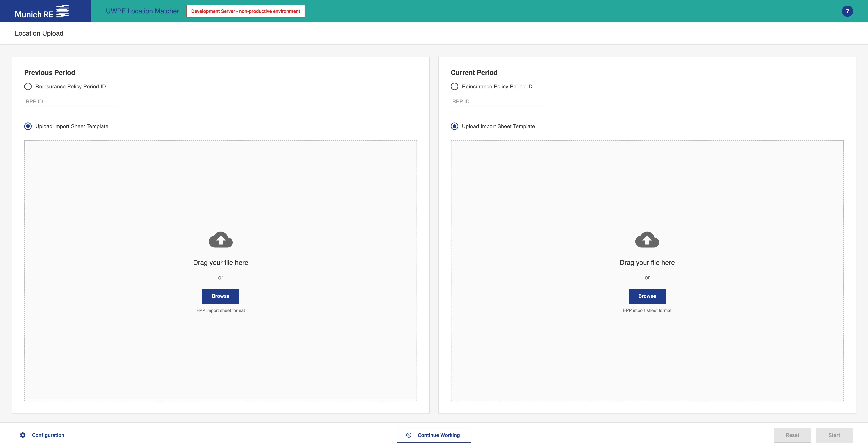This screenshot has width=868, height=448.
Task: Open the Configuration link
Action: (48, 435)
